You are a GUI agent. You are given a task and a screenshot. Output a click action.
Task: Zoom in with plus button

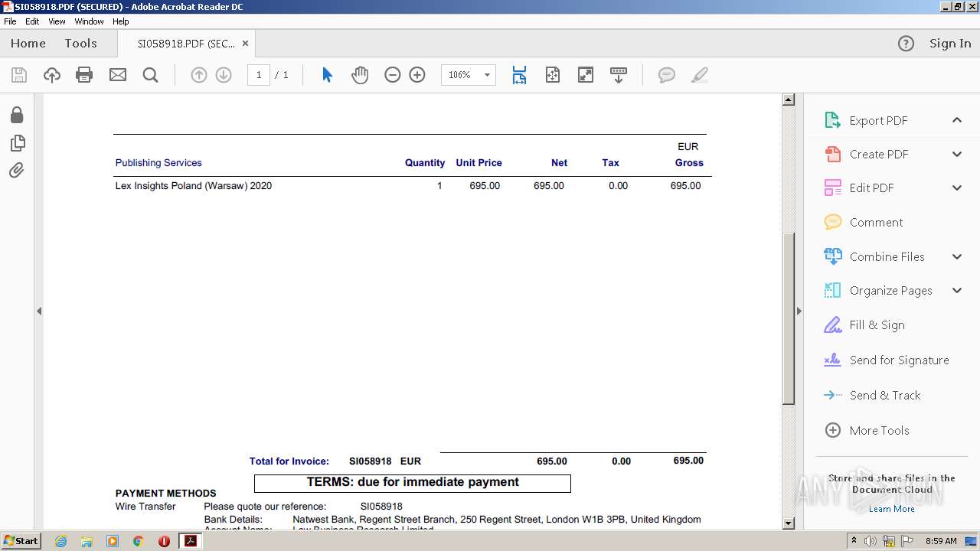417,75
